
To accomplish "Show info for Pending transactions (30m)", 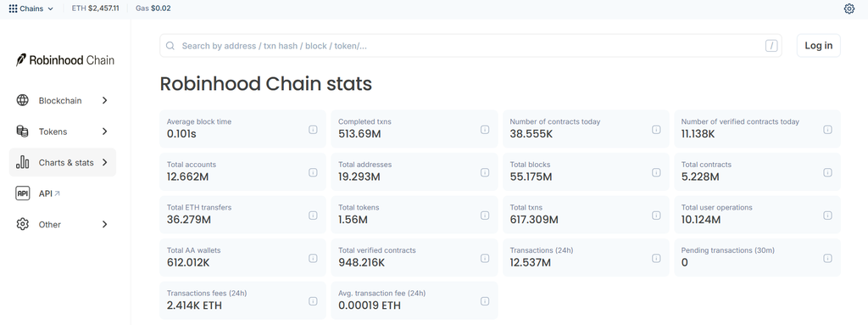I will click(827, 258).
